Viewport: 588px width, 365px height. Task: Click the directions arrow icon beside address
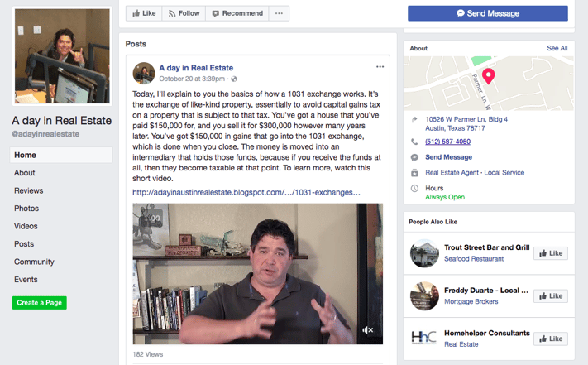(x=414, y=120)
